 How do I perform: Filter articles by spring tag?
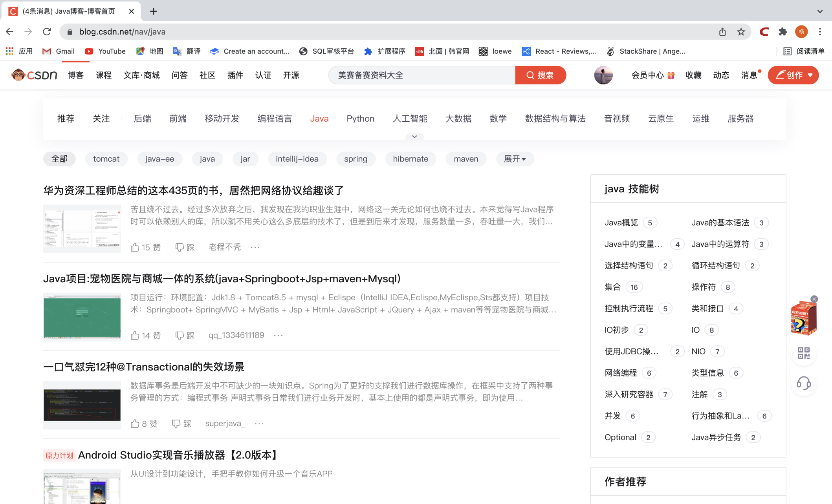tap(356, 159)
